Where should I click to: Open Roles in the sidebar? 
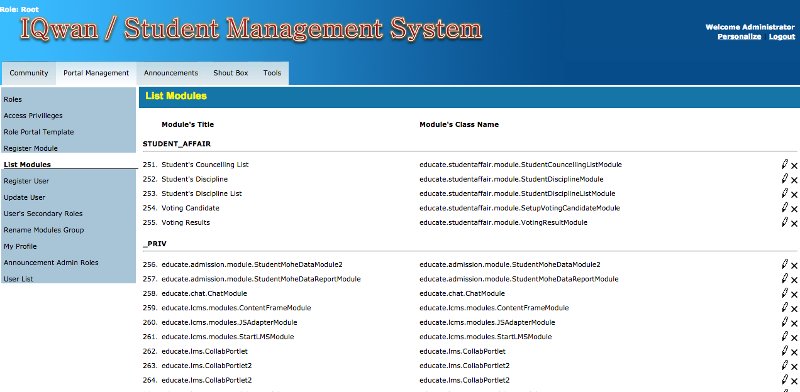pyautogui.click(x=13, y=100)
